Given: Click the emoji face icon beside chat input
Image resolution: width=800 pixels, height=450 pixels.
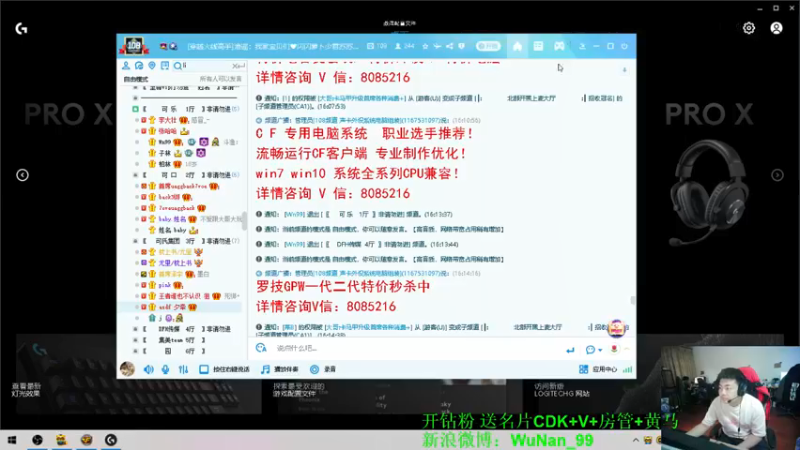Looking at the screenshot, I should tap(261, 348).
